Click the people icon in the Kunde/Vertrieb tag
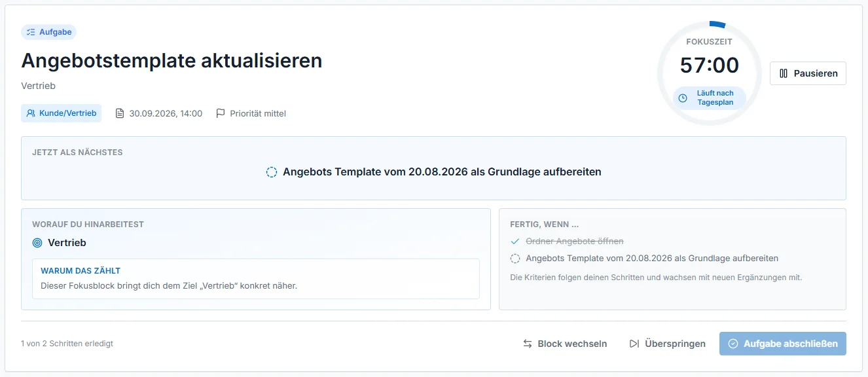 click(x=31, y=113)
